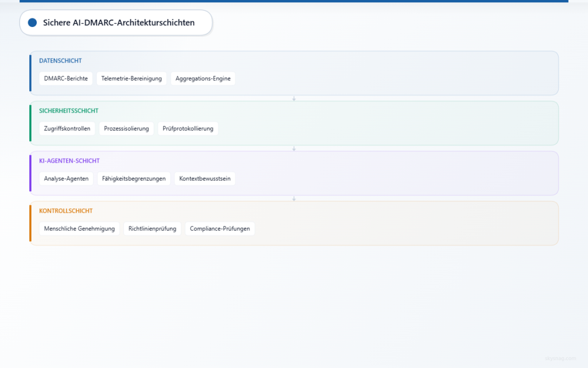Image resolution: width=588 pixels, height=368 pixels.
Task: Click the title Sichere AI-DMARC-Architekturschichten
Action: pyautogui.click(x=118, y=22)
